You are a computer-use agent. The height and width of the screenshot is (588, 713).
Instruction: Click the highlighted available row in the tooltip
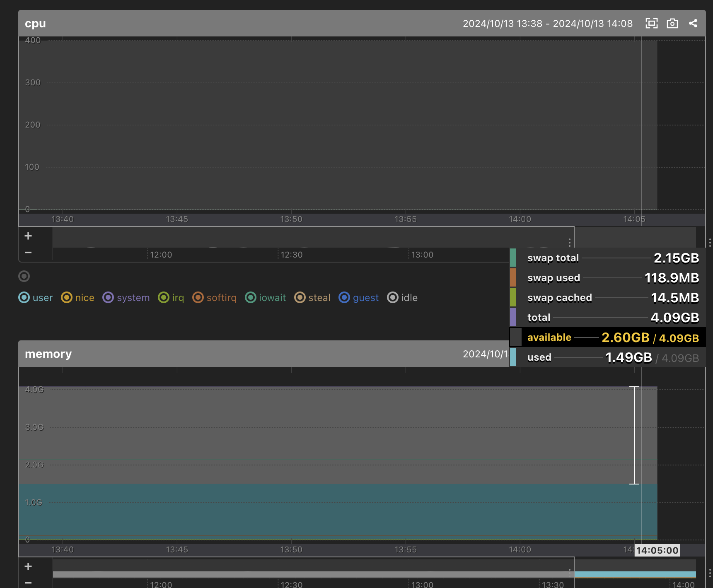click(605, 337)
